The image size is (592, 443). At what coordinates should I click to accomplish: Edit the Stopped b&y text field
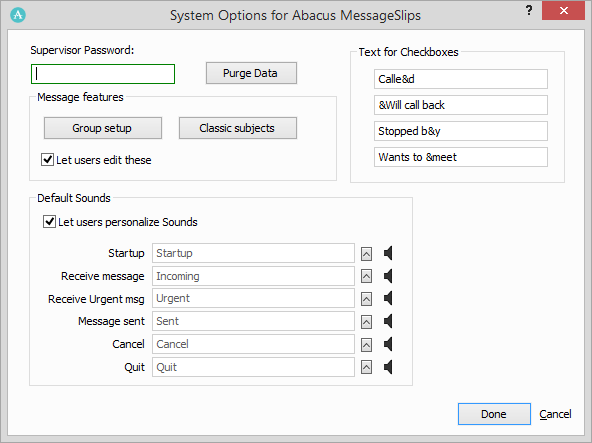[x=461, y=131]
